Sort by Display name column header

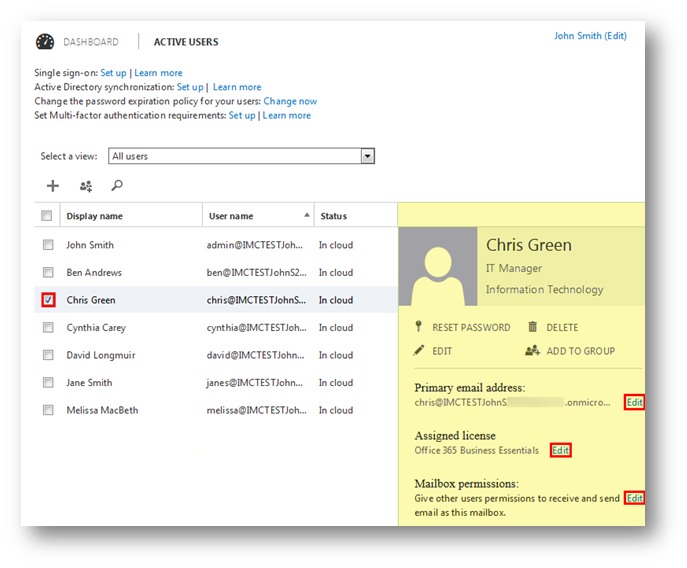click(95, 216)
